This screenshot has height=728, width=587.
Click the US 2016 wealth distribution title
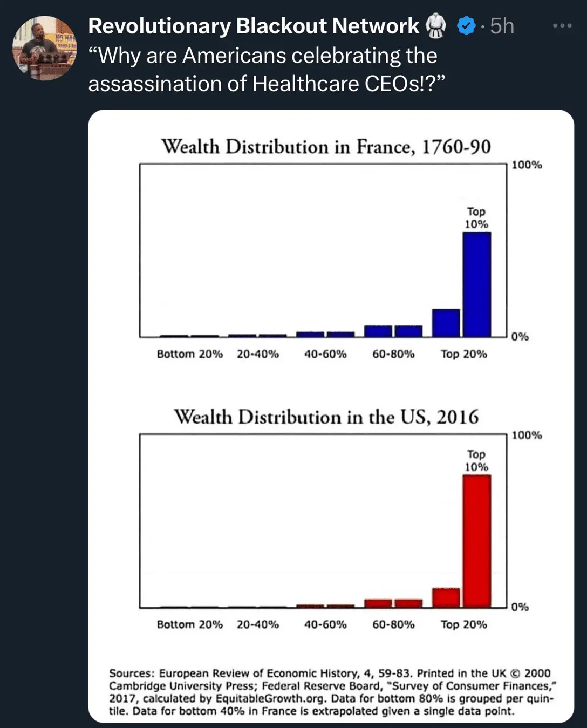[326, 417]
